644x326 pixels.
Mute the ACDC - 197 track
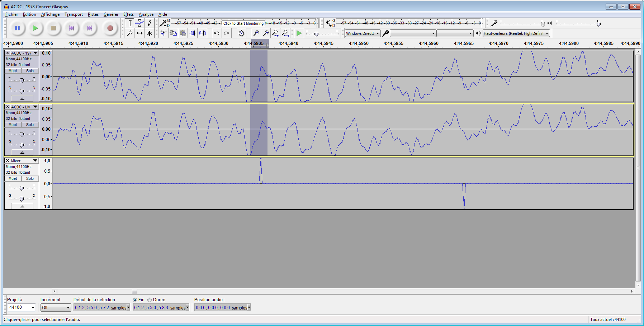pyautogui.click(x=13, y=71)
